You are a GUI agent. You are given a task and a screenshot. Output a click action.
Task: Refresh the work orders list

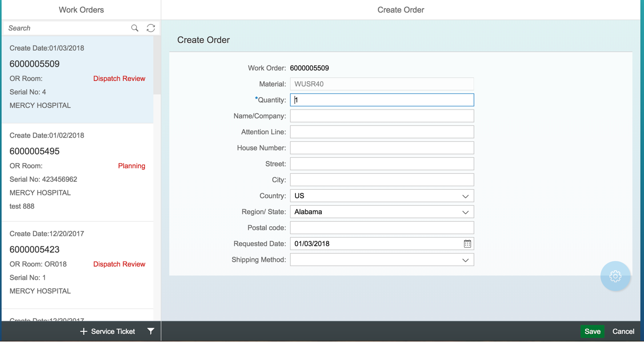(x=151, y=28)
